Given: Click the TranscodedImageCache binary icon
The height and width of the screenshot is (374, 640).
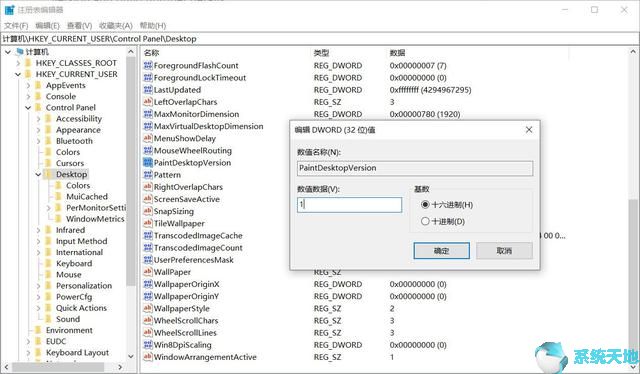Looking at the screenshot, I should (x=148, y=235).
